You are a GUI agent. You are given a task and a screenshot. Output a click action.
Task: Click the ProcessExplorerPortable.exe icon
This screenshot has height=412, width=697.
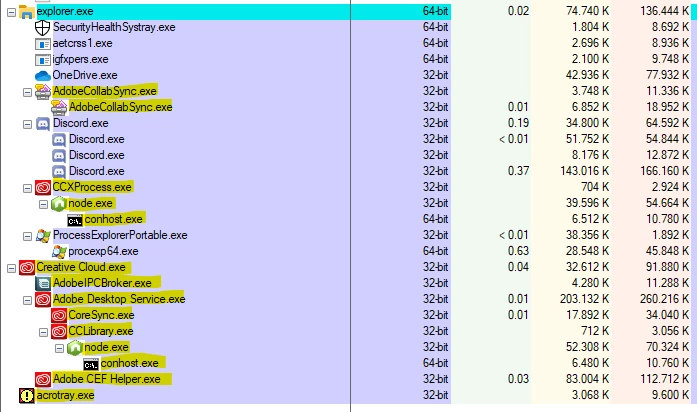point(43,236)
